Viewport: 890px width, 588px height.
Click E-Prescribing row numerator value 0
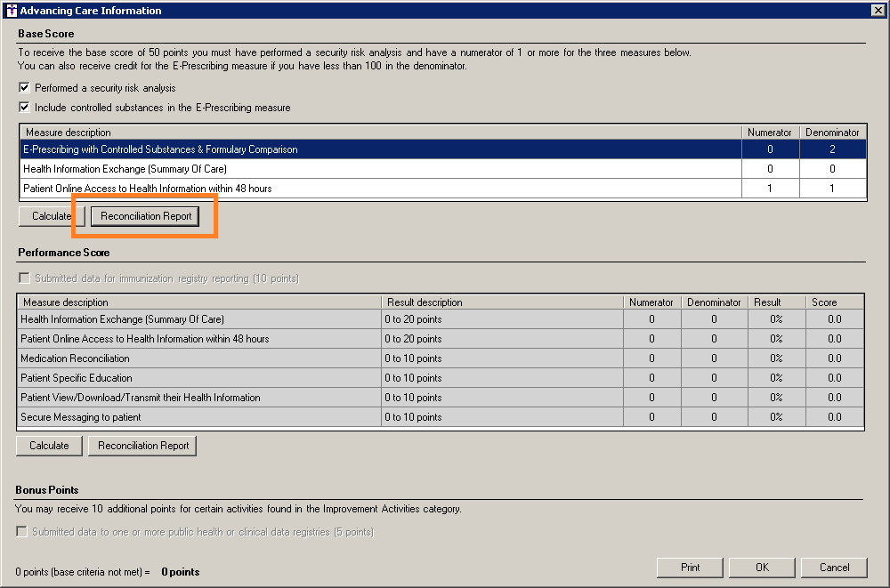770,149
